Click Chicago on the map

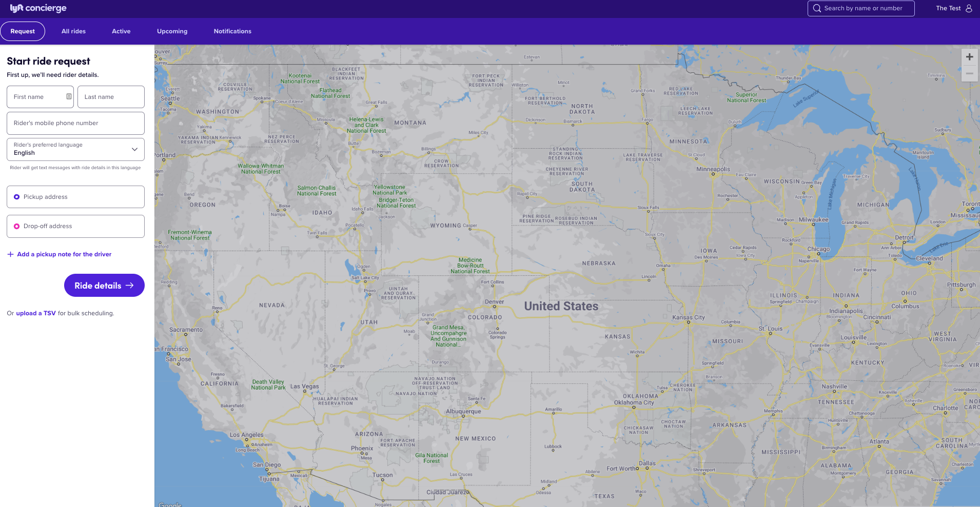818,249
